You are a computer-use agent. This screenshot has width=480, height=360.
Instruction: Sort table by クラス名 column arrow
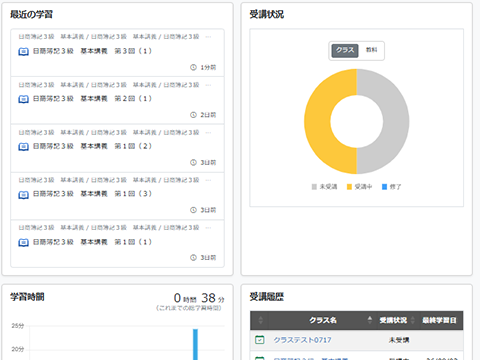[x=369, y=320]
